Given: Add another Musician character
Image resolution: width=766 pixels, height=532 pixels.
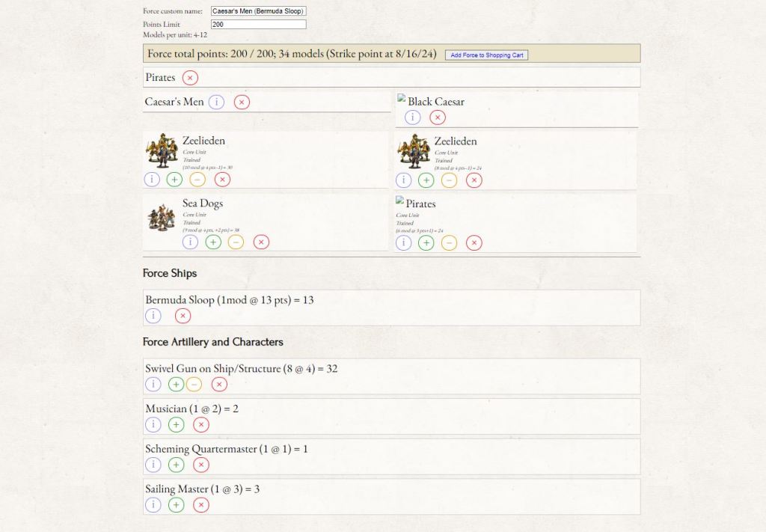Looking at the screenshot, I should [x=176, y=425].
